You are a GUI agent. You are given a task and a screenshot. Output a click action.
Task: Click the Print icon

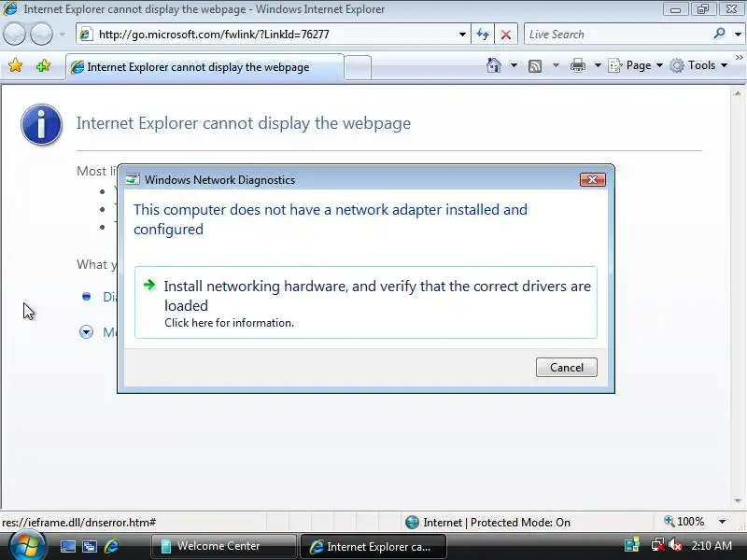pyautogui.click(x=577, y=65)
